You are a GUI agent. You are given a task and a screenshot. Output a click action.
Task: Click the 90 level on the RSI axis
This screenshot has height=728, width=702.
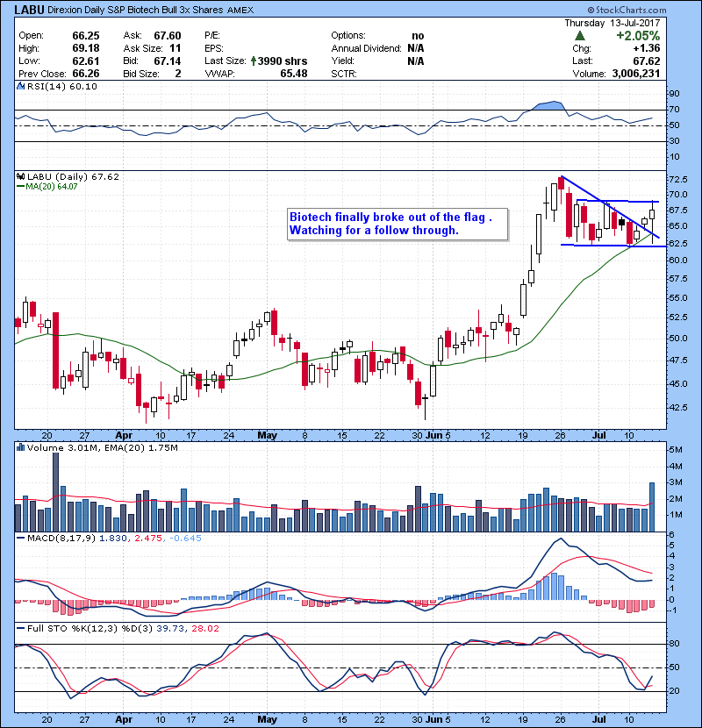[x=674, y=94]
